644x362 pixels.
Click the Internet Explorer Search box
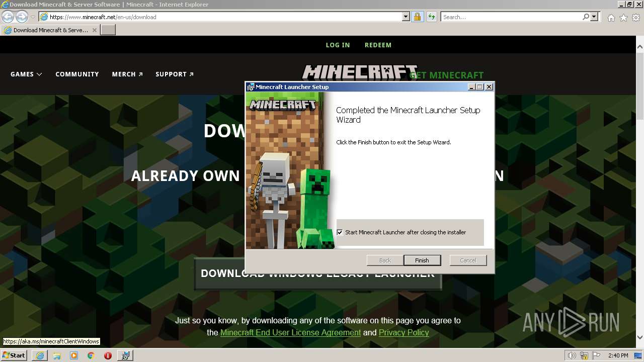511,17
